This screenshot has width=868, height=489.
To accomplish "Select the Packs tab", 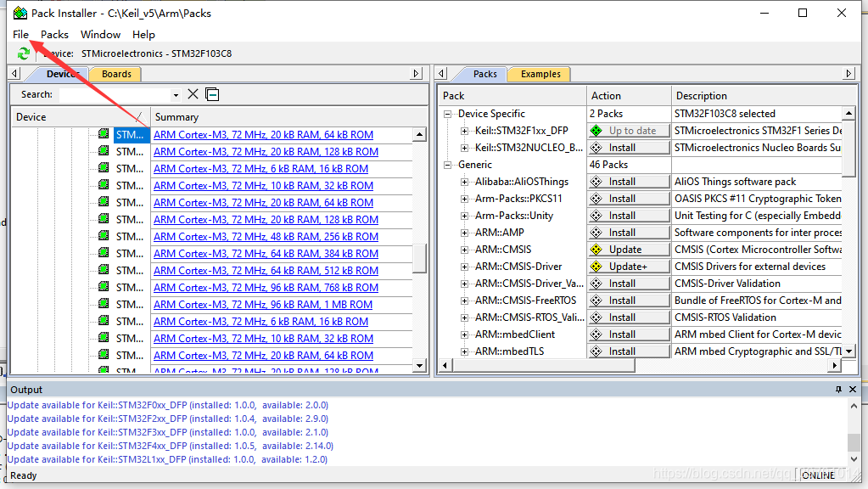I will (x=485, y=74).
